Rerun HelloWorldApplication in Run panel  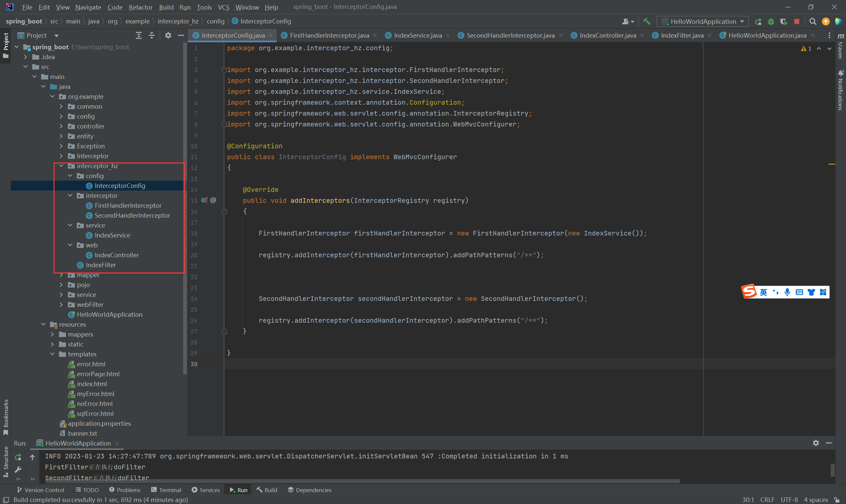[18, 457]
